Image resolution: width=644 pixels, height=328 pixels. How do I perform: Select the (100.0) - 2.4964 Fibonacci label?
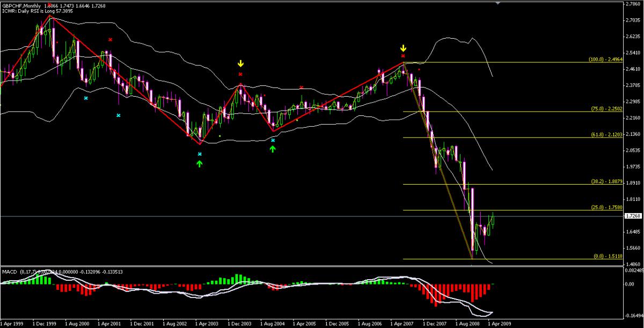(x=605, y=59)
